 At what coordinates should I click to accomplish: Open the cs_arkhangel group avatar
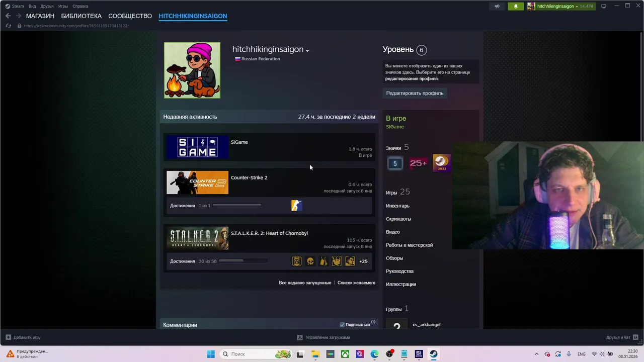pyautogui.click(x=396, y=324)
